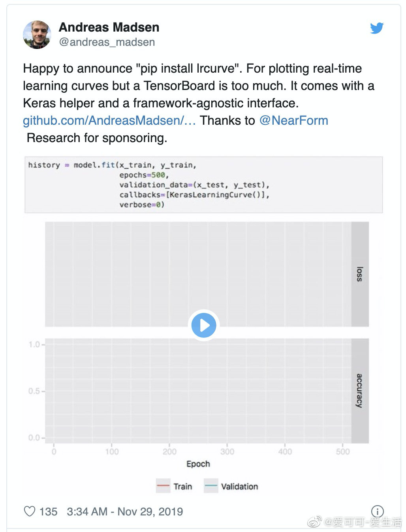Click the heart like icon
The height and width of the screenshot is (532, 406).
tap(30, 511)
